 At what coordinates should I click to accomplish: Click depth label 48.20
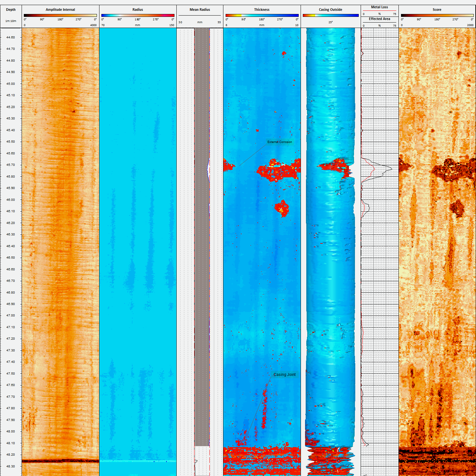10,454
